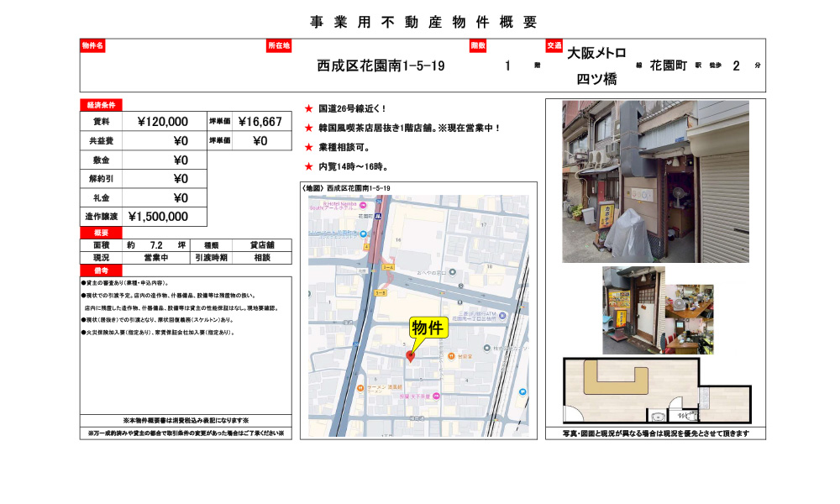Click the 坪単価 value ¥16,667
Image resolution: width=840 pixels, height=504 pixels.
point(260,122)
